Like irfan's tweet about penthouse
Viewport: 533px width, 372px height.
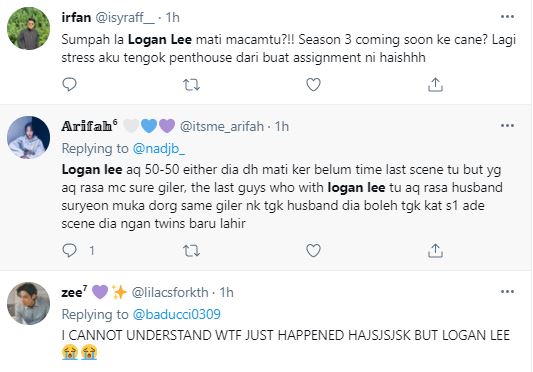pyautogui.click(x=313, y=85)
